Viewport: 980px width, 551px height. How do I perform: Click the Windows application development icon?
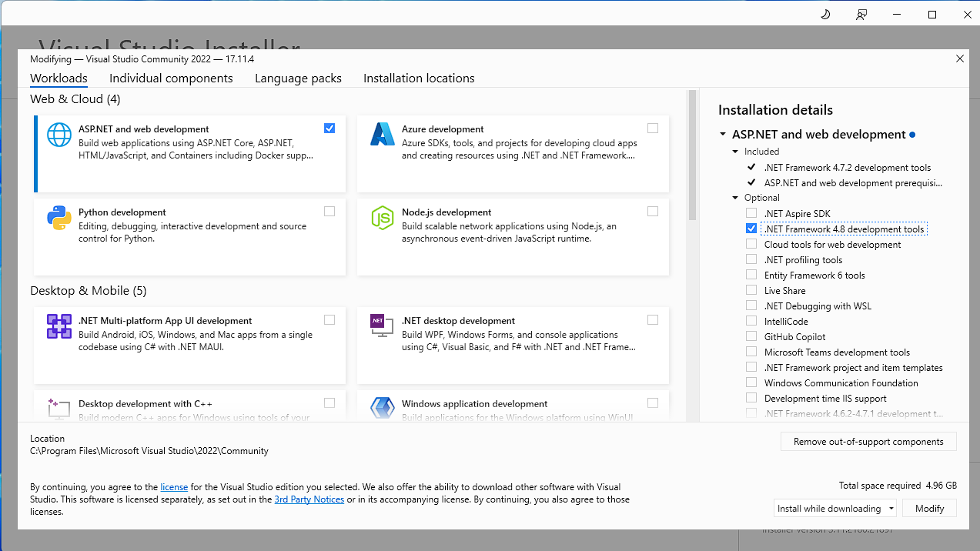click(x=383, y=408)
